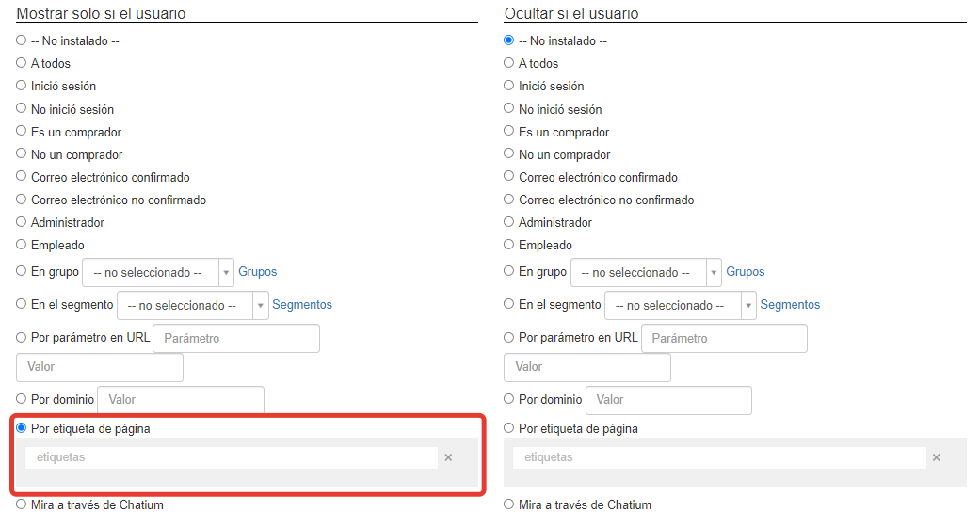Open the Grupos link in Mostrar column
The height and width of the screenshot is (528, 980).
pyautogui.click(x=258, y=272)
